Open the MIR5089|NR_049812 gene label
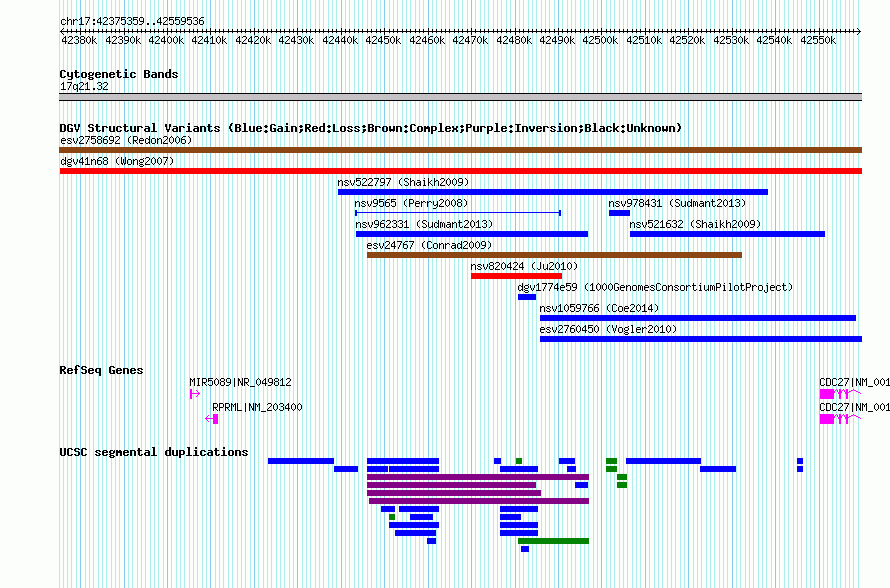Image resolution: width=890 pixels, height=588 pixels. pyautogui.click(x=240, y=383)
